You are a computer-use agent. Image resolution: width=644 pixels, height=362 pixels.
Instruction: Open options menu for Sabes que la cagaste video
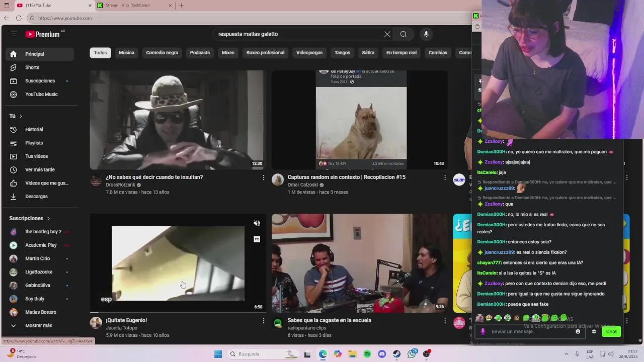[445, 321]
